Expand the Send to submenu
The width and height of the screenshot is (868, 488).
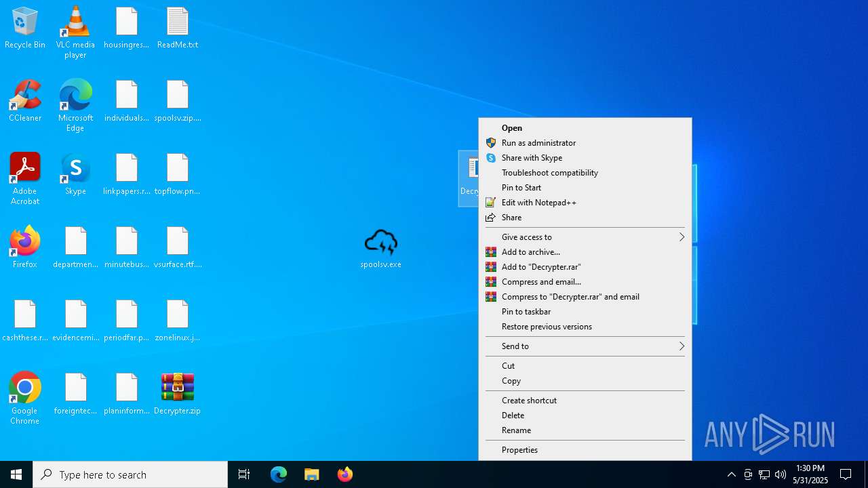click(x=585, y=346)
